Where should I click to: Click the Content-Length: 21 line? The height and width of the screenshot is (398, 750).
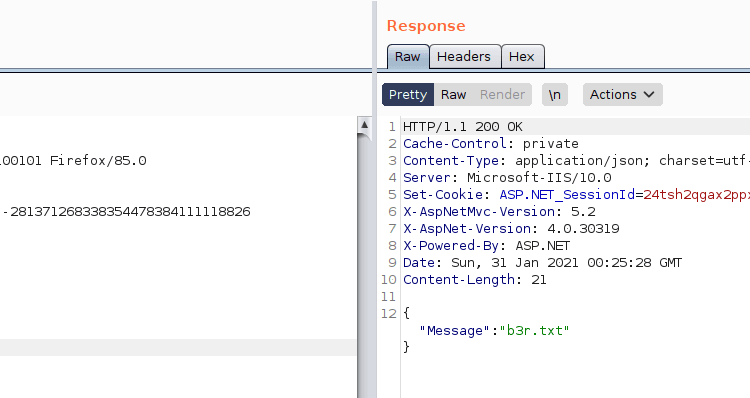[474, 279]
